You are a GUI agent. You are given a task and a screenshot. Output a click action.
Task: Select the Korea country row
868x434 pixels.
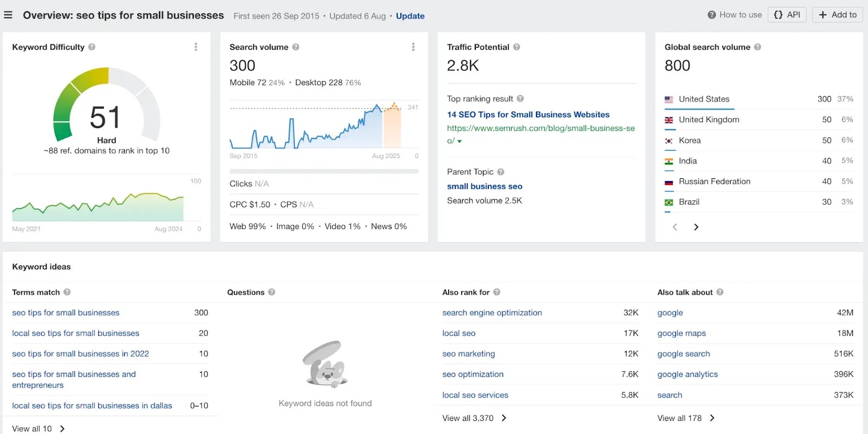(759, 141)
